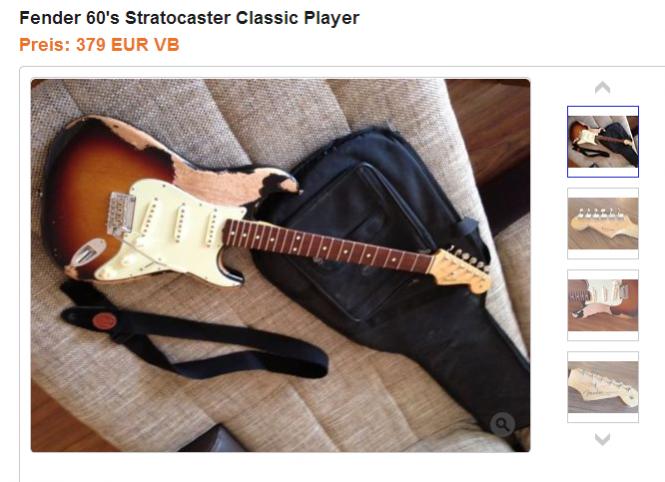Show previous thumbnails with the up chevron

602,88
